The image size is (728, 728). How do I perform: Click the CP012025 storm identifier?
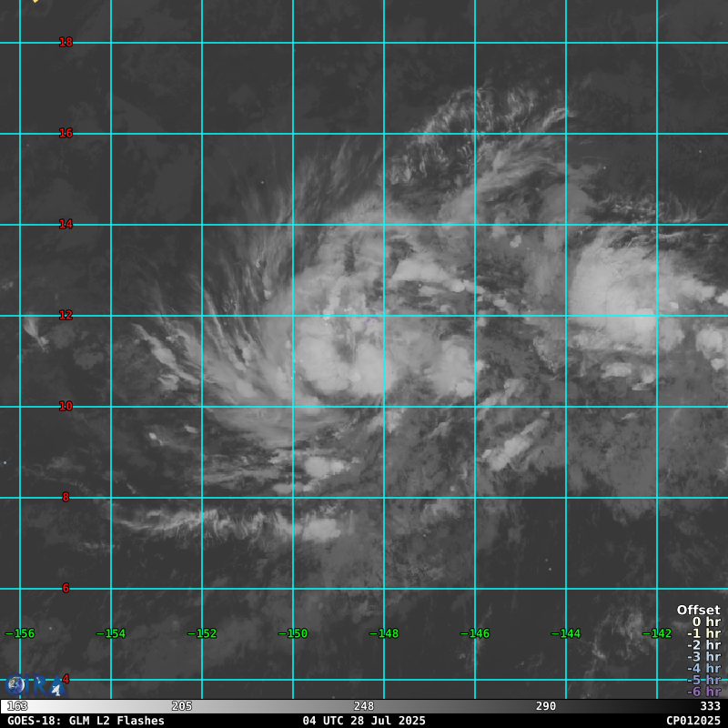693,721
